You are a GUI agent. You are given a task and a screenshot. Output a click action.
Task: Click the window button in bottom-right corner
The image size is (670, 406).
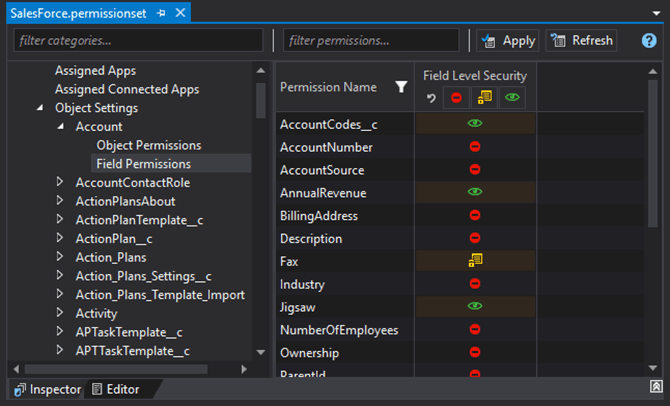(x=656, y=386)
